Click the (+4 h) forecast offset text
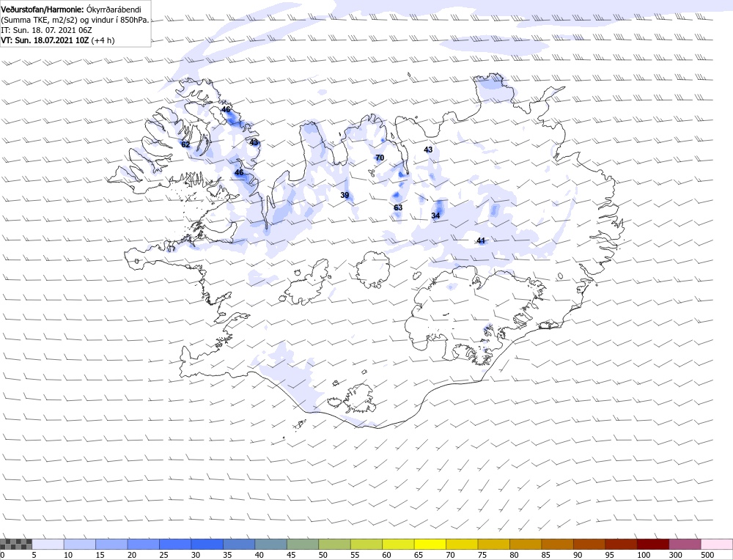The height and width of the screenshot is (560, 733). (x=103, y=40)
